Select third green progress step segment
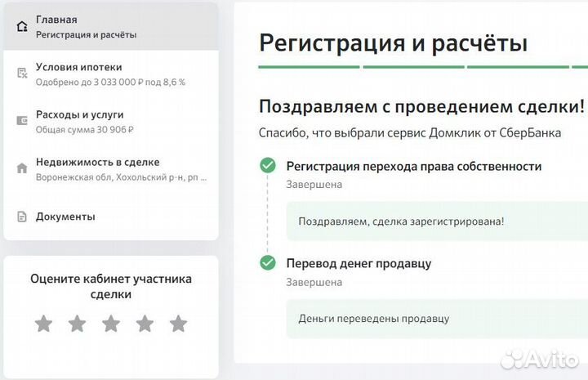588x380 pixels. coord(518,67)
